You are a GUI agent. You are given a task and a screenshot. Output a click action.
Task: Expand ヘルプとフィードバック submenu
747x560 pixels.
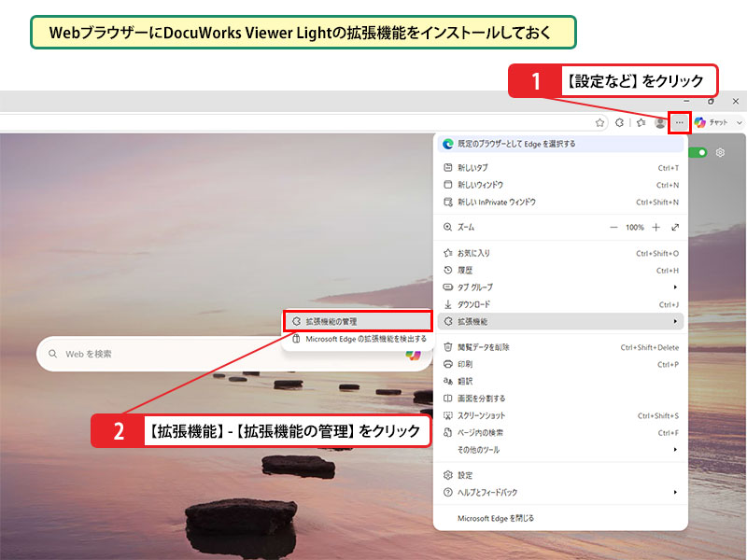point(560,493)
